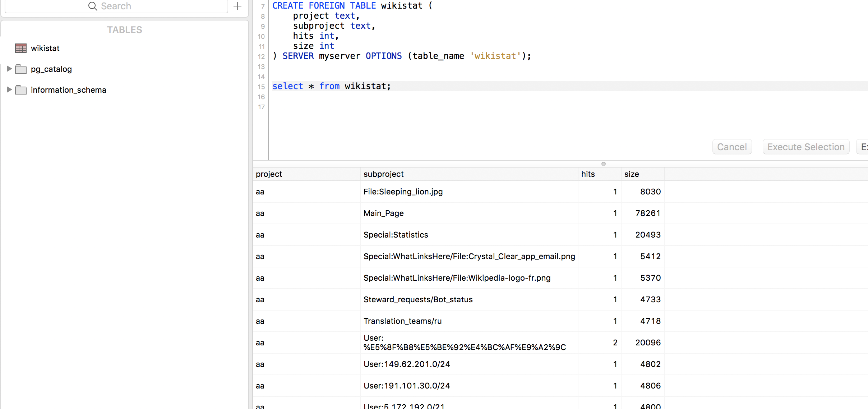Expand the information_schema tree item
The width and height of the screenshot is (868, 409).
pyautogui.click(x=8, y=89)
